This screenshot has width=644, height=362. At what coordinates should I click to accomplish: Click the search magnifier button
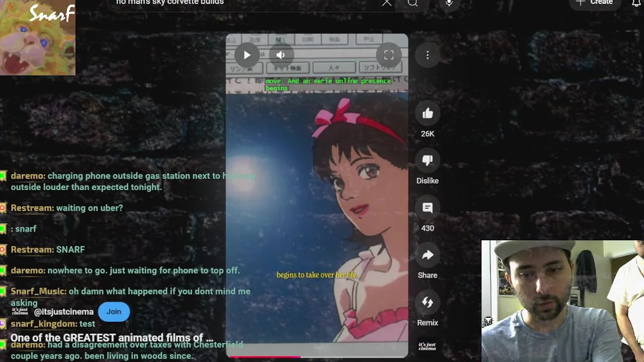413,3
